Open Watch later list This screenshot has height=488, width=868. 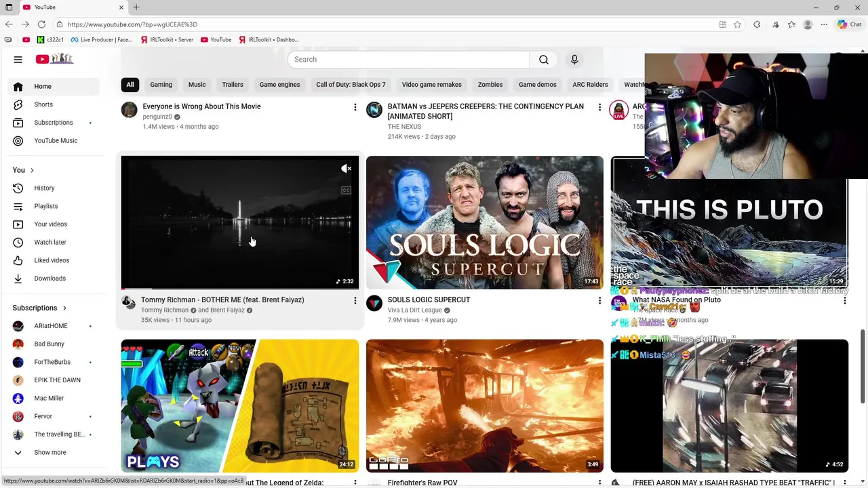pyautogui.click(x=53, y=242)
